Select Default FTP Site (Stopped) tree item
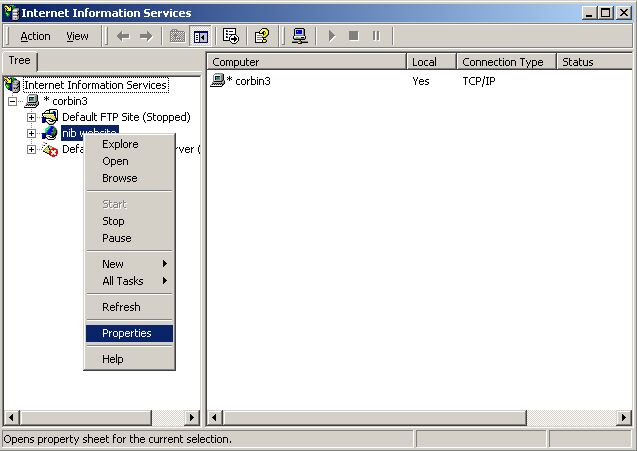Image resolution: width=637 pixels, height=451 pixels. click(x=126, y=117)
